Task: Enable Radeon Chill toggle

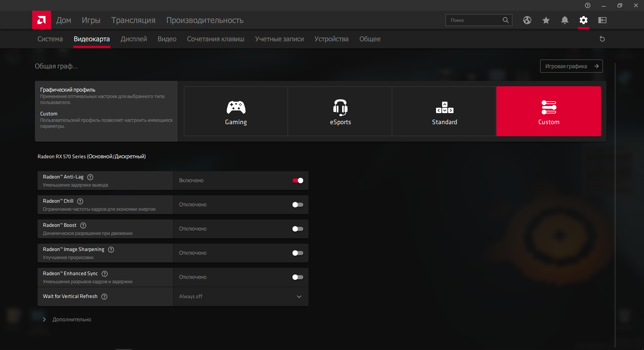Action: point(298,205)
